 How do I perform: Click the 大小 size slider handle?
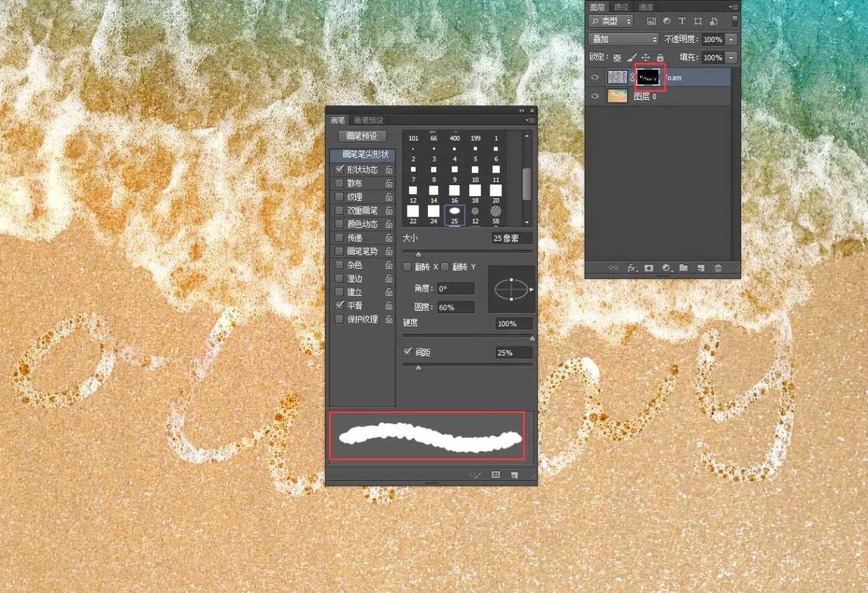click(x=418, y=254)
